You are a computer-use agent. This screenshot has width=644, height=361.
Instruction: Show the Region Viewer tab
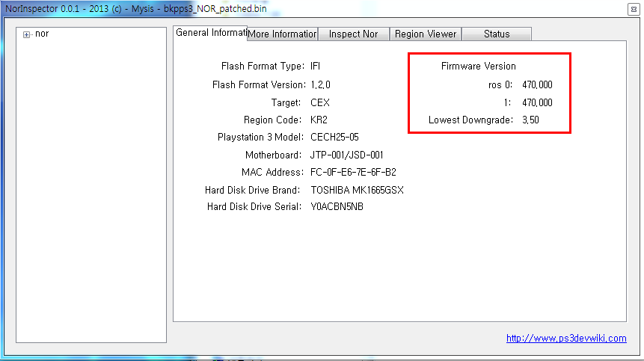[425, 34]
